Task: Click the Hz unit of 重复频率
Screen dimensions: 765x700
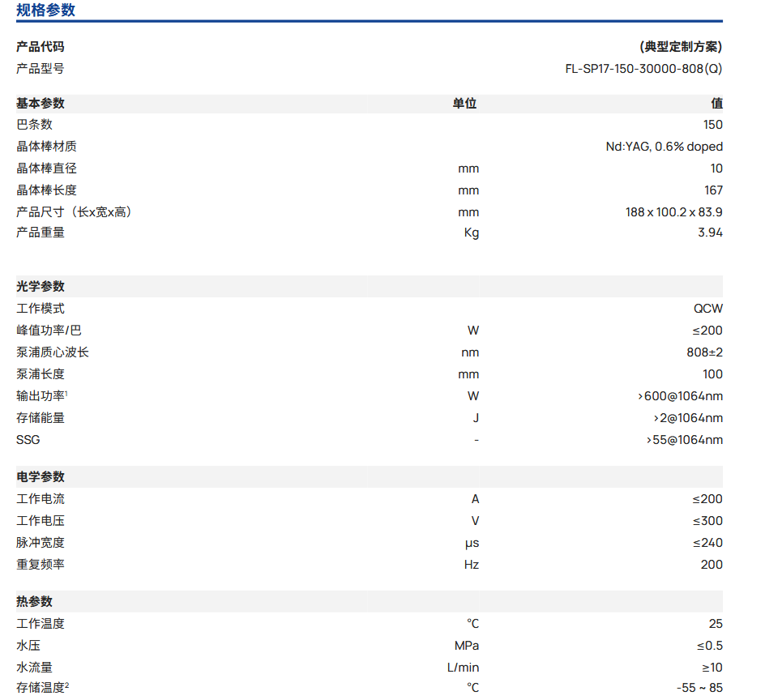Action: 471,565
